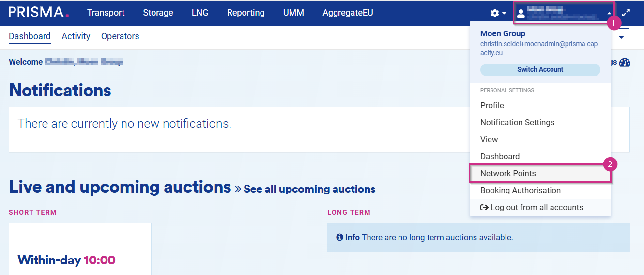See all upcoming auctions
The image size is (644, 275).
coord(309,189)
